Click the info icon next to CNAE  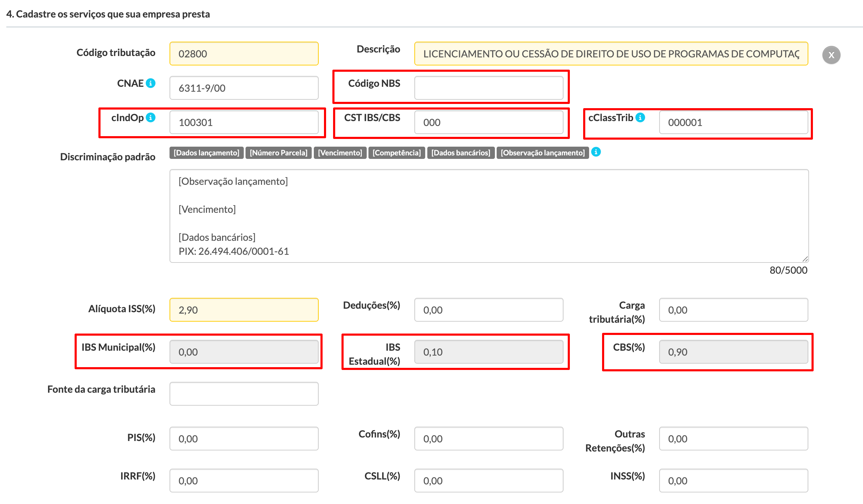tap(151, 83)
